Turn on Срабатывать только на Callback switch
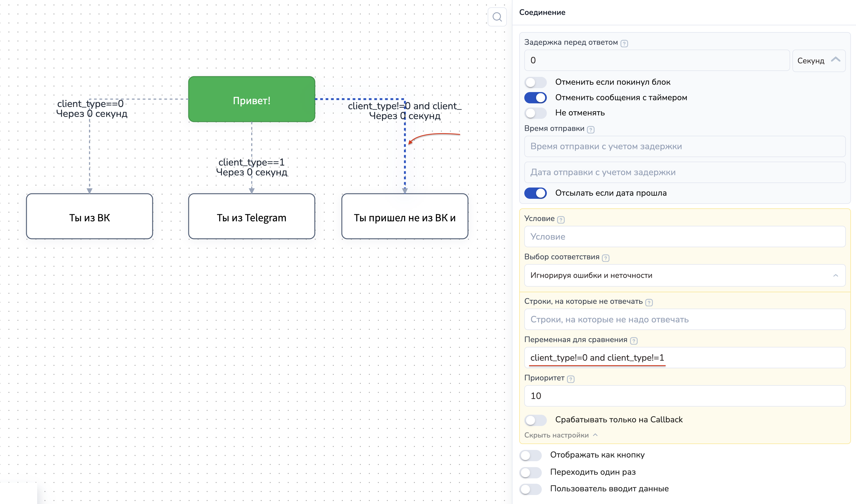The height and width of the screenshot is (504, 856). (x=535, y=420)
